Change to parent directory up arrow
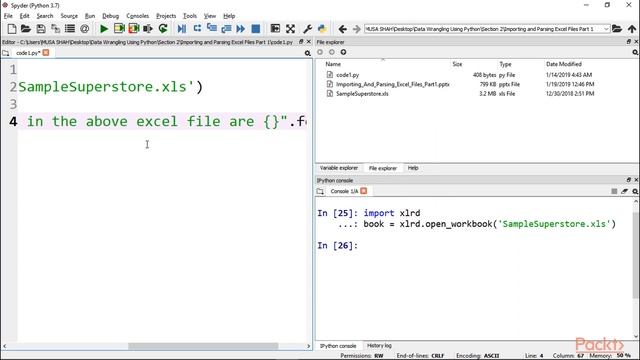Screen dimensions: 640x360 pyautogui.click(x=632, y=29)
